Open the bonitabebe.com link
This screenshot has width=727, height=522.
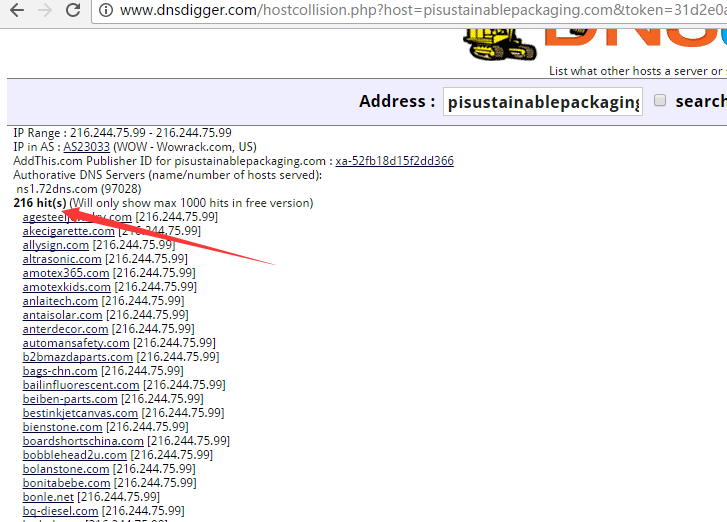[x=66, y=483]
